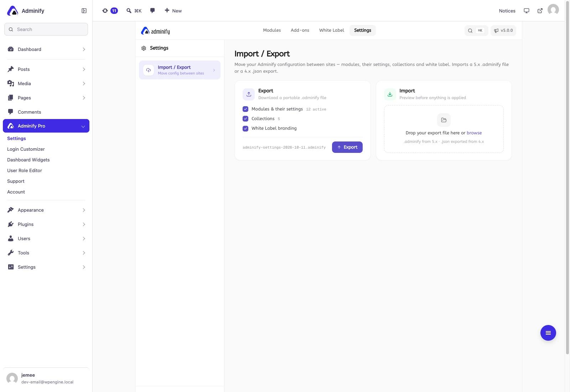Image resolution: width=570 pixels, height=392 pixels.
Task: Open the Support submenu link
Action: pos(16,181)
